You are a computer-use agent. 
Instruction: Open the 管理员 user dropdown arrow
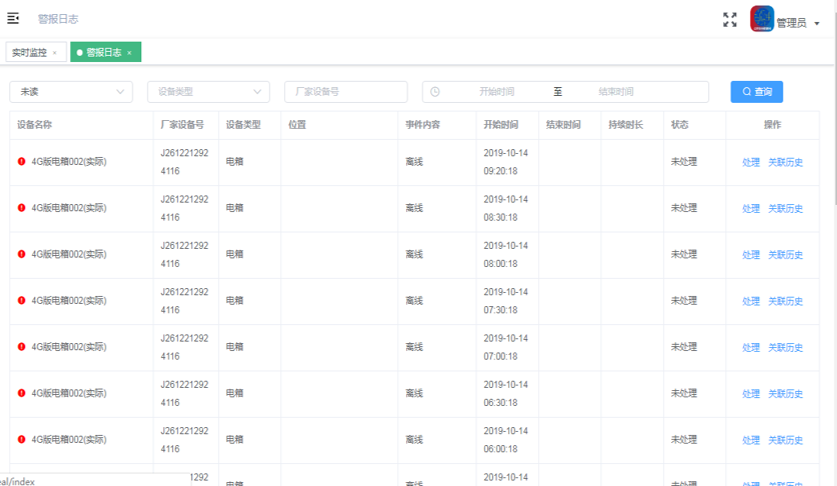tap(817, 24)
